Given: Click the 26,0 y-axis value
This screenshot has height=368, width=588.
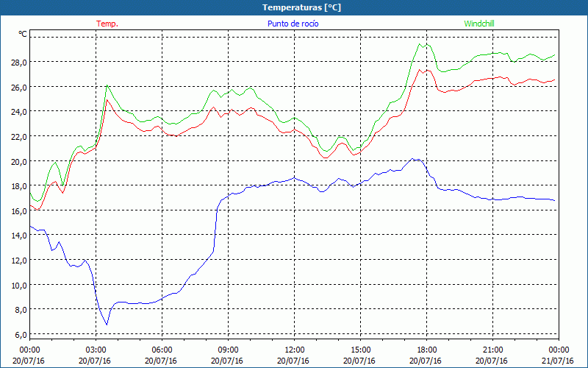Looking at the screenshot, I should coord(19,87).
